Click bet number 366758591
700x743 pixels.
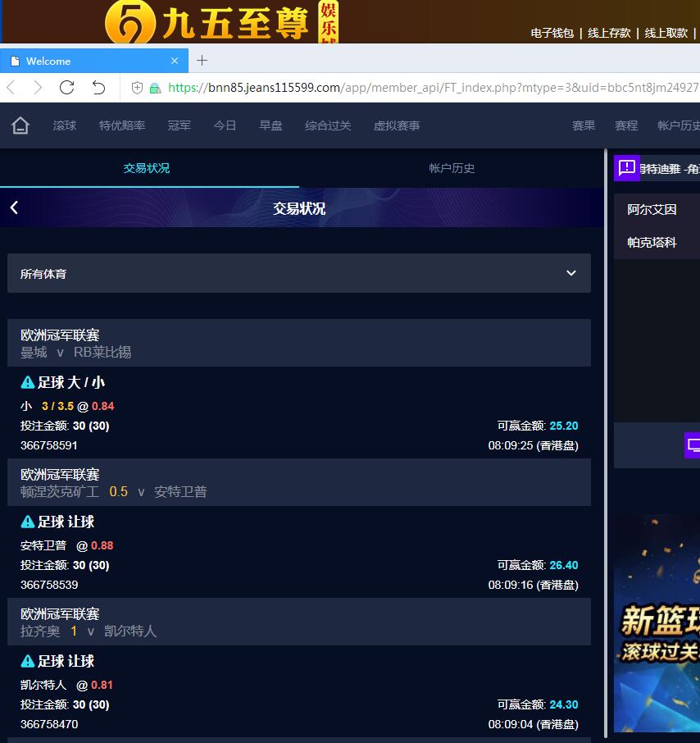[x=49, y=445]
